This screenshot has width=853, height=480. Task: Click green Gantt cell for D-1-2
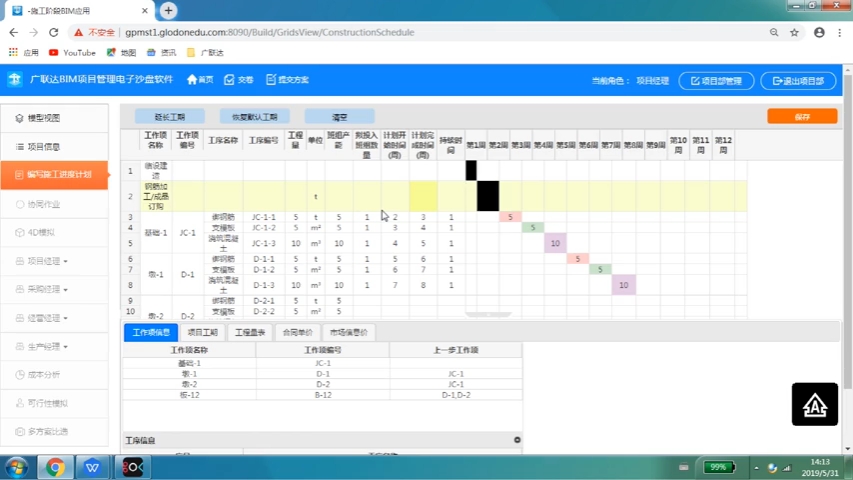(600, 269)
